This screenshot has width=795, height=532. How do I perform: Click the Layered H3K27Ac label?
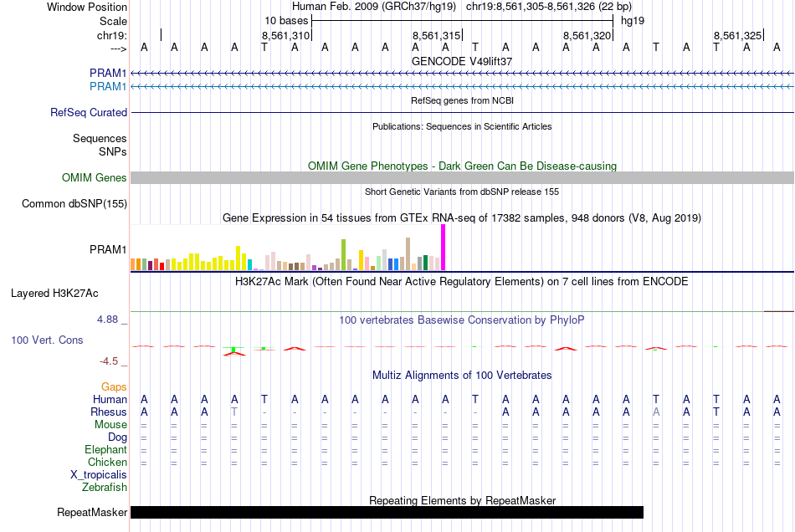tap(54, 293)
